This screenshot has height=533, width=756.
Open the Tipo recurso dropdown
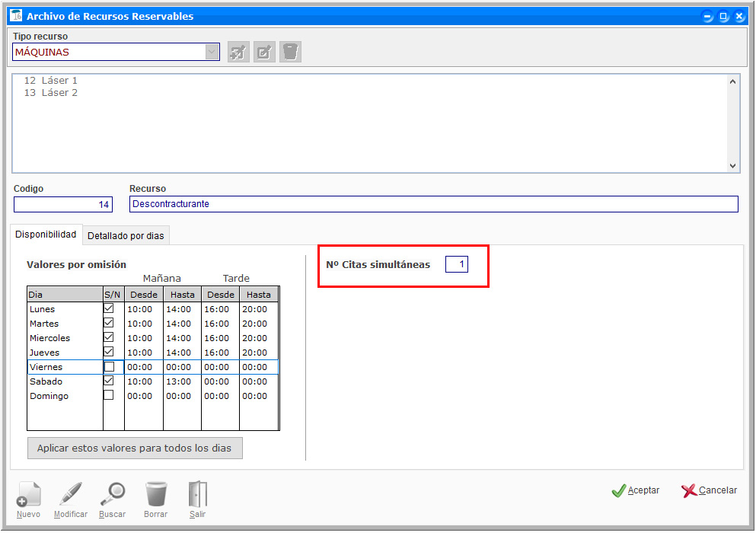coord(212,52)
